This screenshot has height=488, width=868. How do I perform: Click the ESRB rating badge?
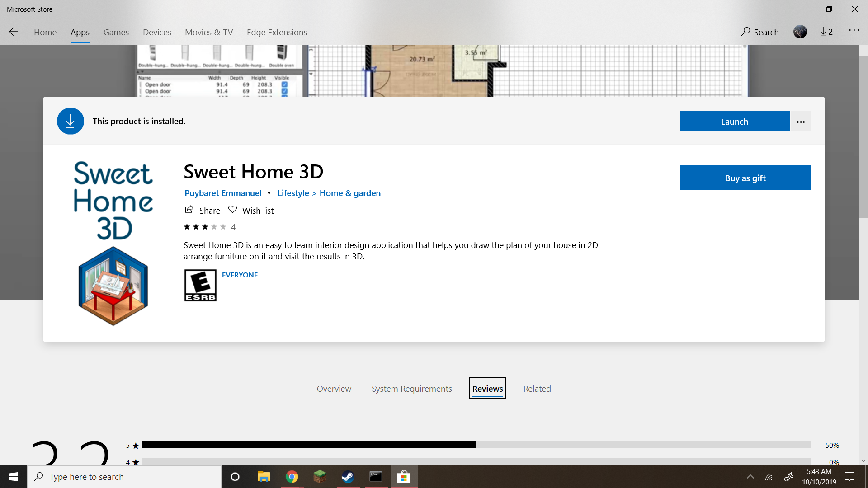(200, 286)
